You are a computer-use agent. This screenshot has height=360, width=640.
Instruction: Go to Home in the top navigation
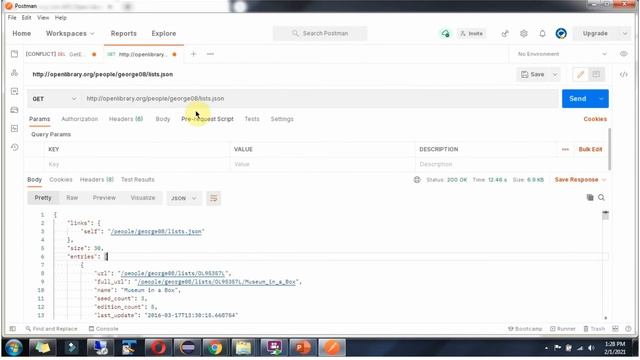point(22,33)
